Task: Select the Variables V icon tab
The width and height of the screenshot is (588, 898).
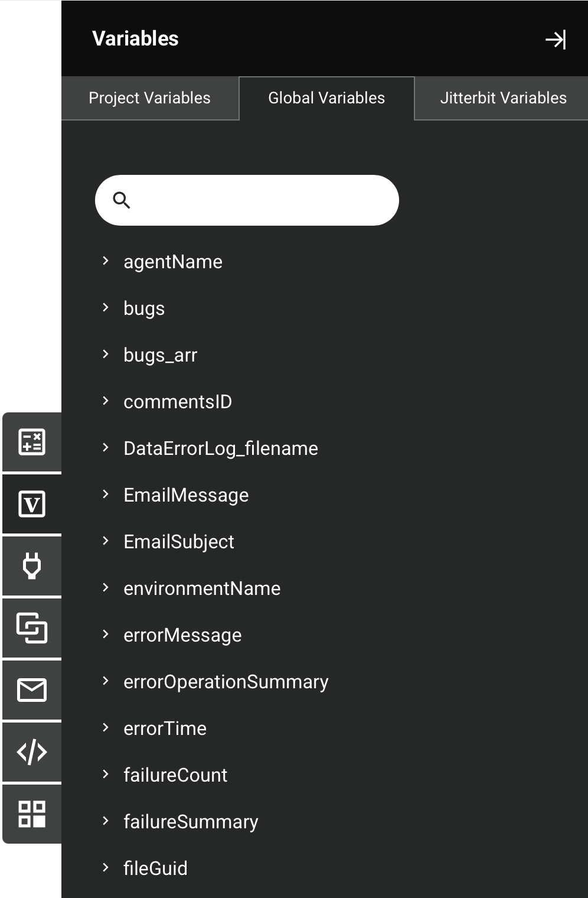Action: (32, 505)
